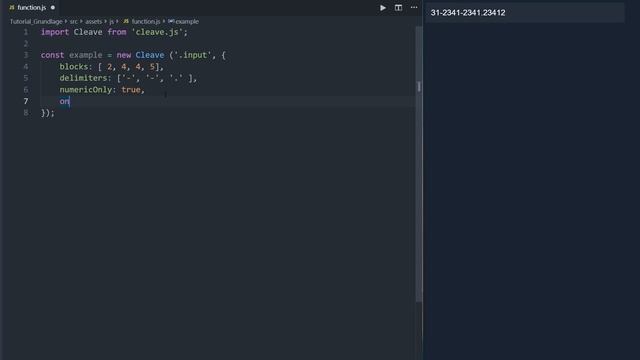Click the editor vertical scrollbar
Image resolution: width=640 pixels, height=360 pixels.
point(419,163)
